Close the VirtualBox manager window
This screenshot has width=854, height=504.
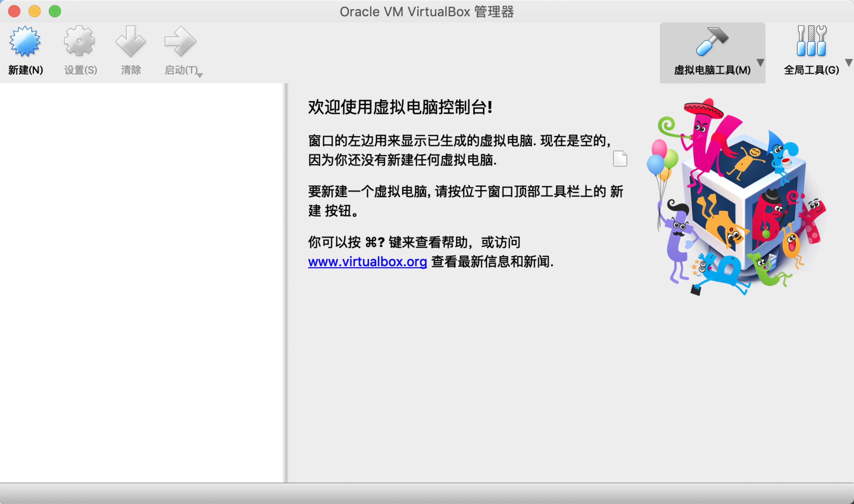click(14, 11)
